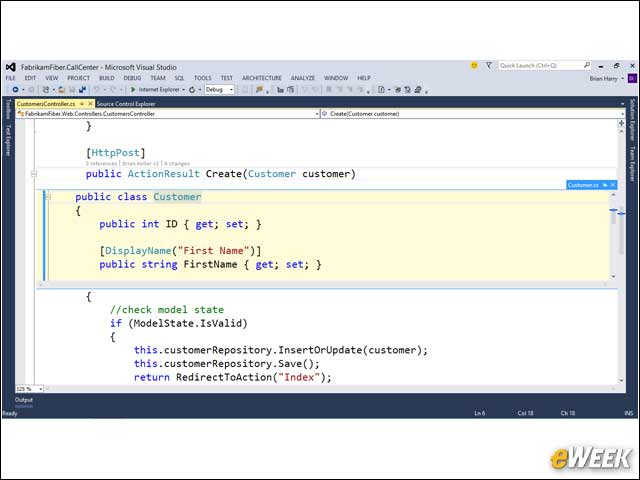This screenshot has width=640, height=480.
Task: Open the EDIT menu
Action: 30,78
